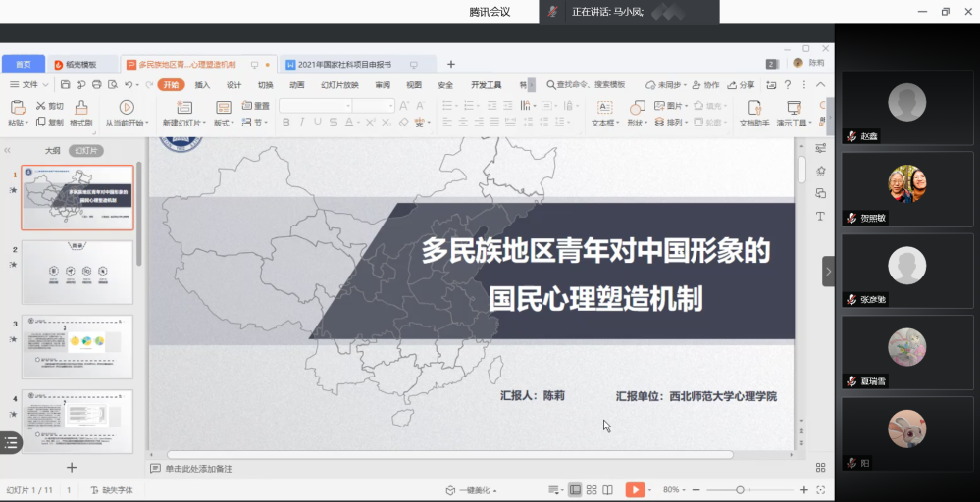Expand the New Slide (新建幻灯片) dropdown
Image resolution: width=980 pixels, height=502 pixels.
tap(183, 123)
